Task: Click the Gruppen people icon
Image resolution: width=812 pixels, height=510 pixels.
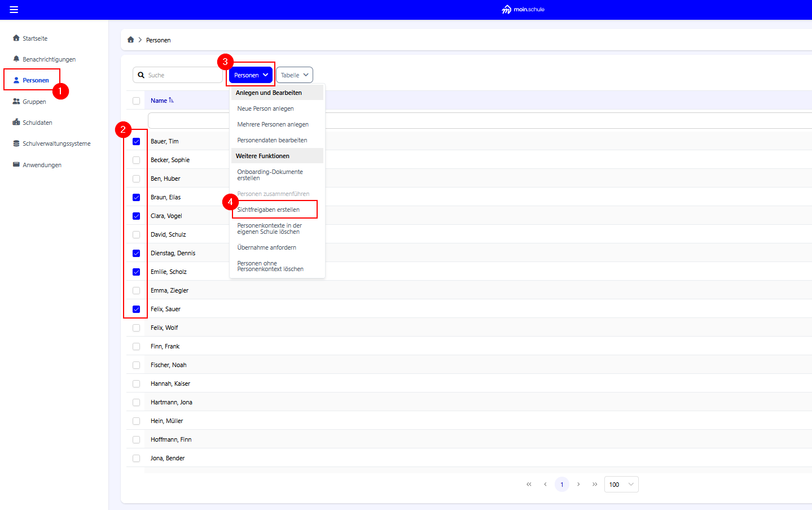Action: pos(16,102)
